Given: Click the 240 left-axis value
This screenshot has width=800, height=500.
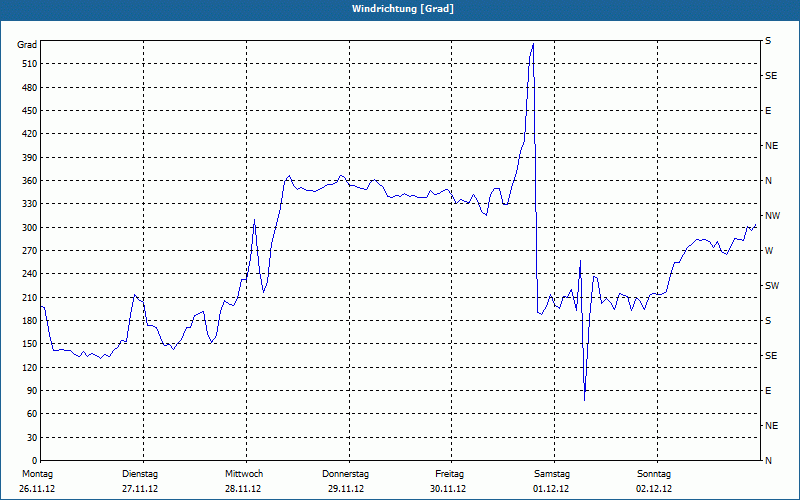Looking at the screenshot, I should point(30,274).
